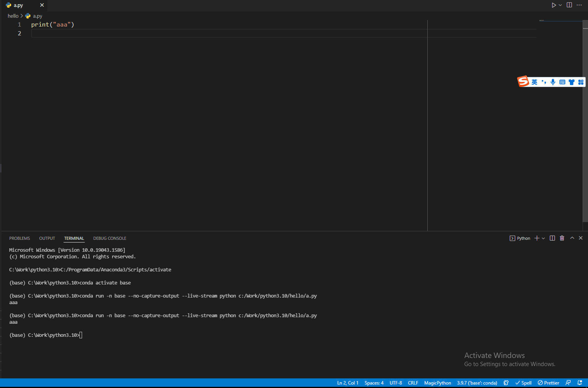Toggle the Spell checker status item
Image resolution: width=588 pixels, height=388 pixels.
click(523, 383)
